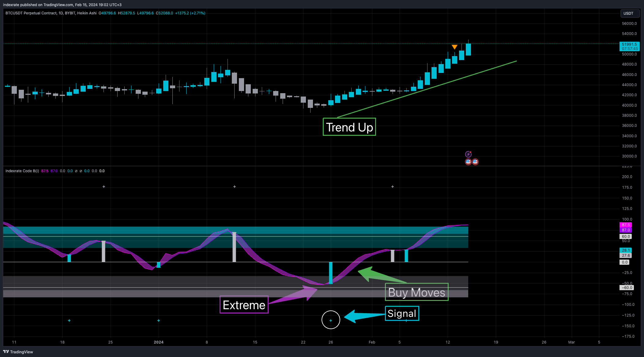Click the BTCUSDT Perpetual Contract symbol title
644x357 pixels.
(x=51, y=13)
